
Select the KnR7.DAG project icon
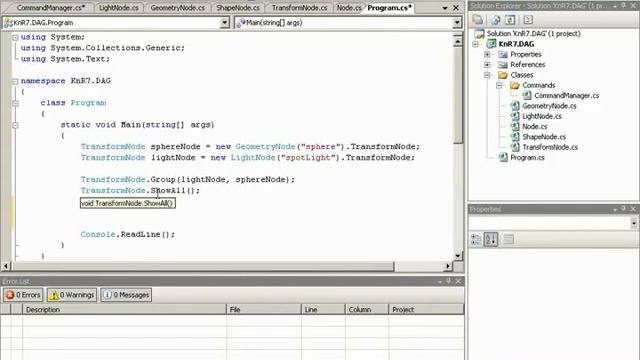491,44
